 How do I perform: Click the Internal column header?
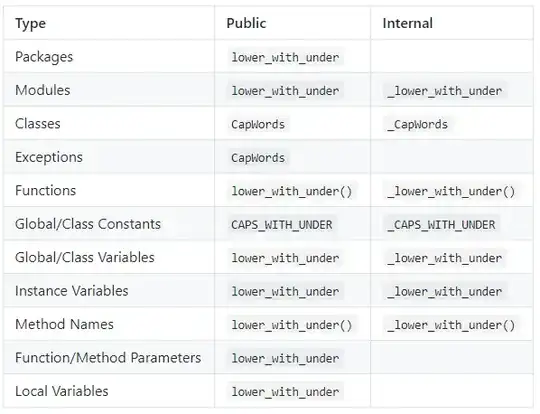coord(407,23)
